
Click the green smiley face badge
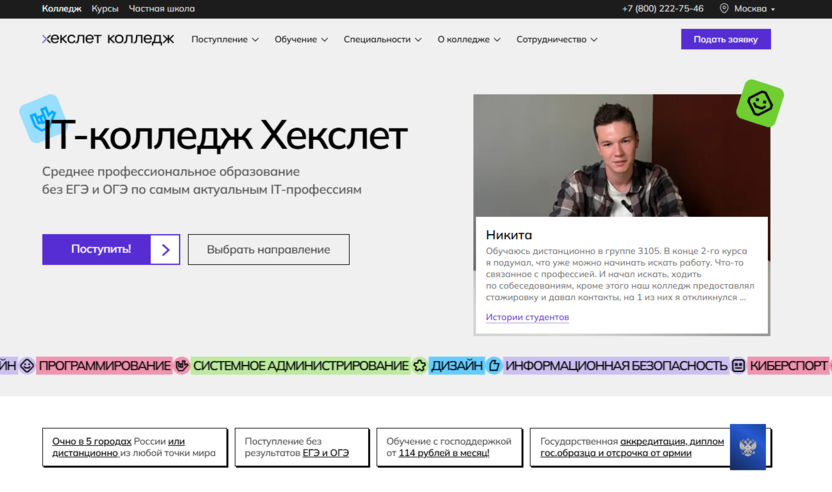(x=760, y=103)
